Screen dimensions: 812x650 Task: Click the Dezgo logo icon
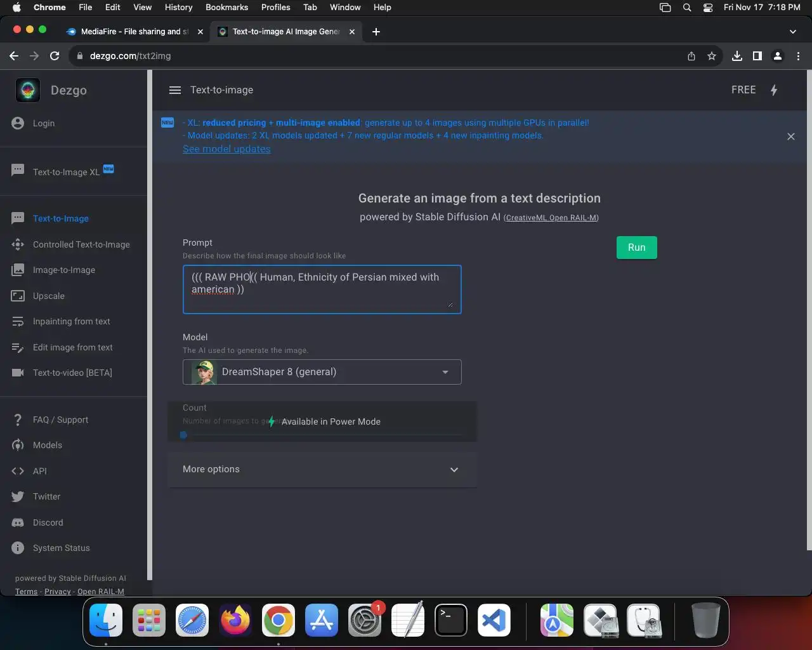27,90
